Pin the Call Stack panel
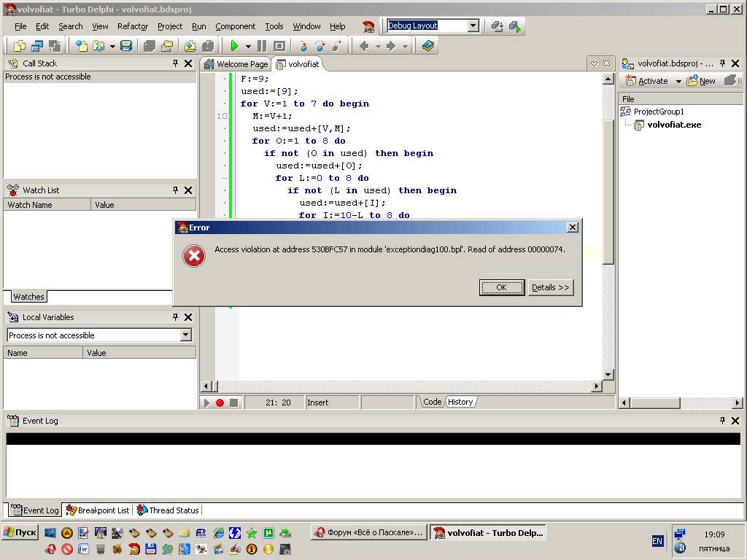Image resolution: width=747 pixels, height=560 pixels. point(175,63)
